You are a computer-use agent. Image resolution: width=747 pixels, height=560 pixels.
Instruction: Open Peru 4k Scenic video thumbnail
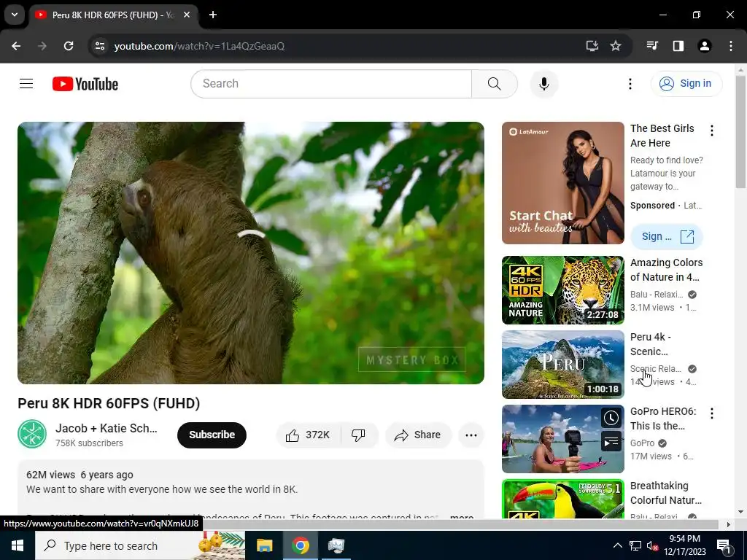[562, 365]
